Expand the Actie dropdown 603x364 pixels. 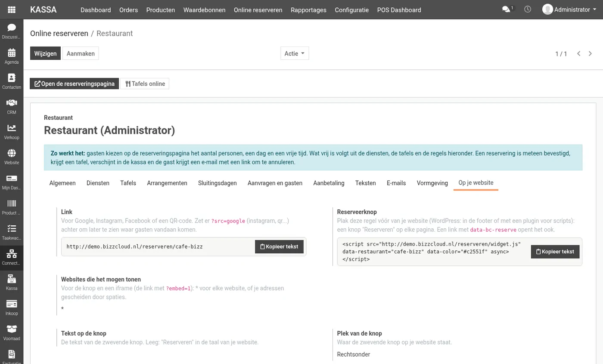pyautogui.click(x=295, y=53)
